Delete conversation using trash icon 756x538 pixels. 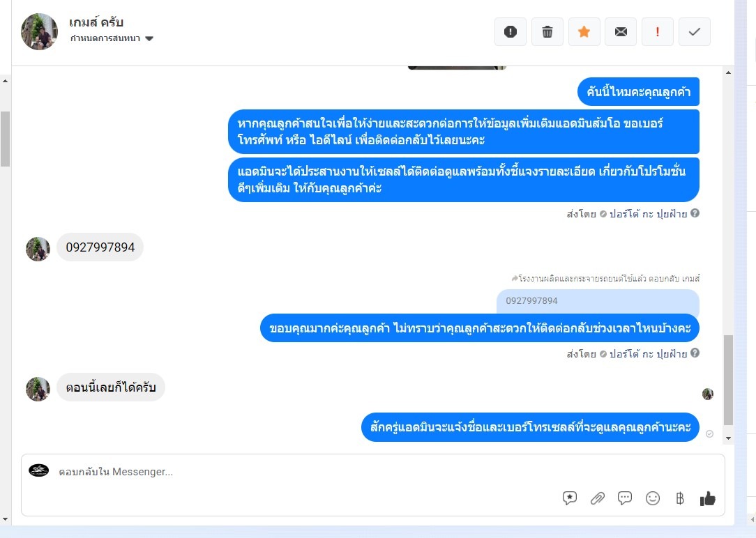click(x=547, y=32)
